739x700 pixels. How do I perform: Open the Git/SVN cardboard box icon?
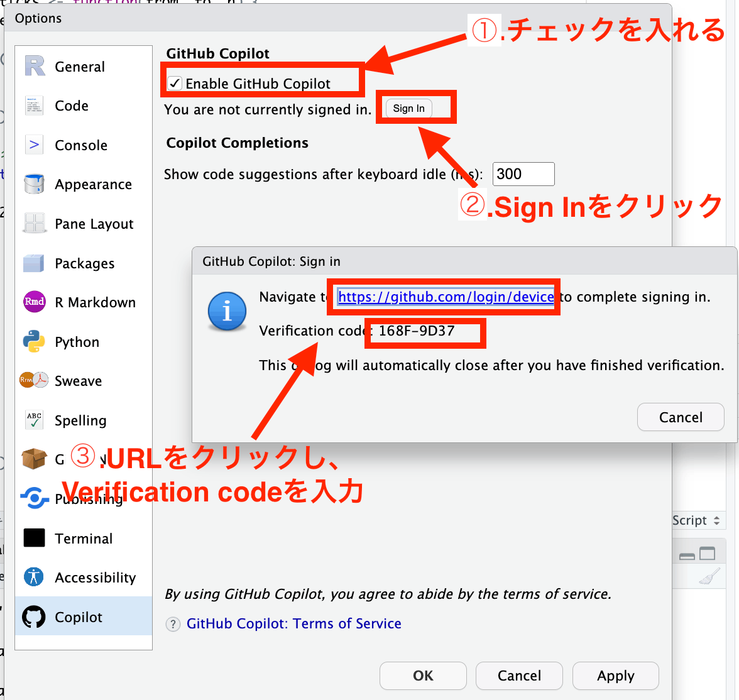pos(34,459)
